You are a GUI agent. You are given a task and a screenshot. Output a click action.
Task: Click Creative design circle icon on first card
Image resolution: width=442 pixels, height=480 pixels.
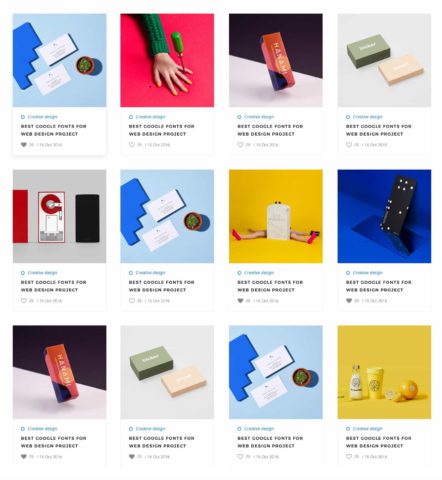(x=23, y=117)
